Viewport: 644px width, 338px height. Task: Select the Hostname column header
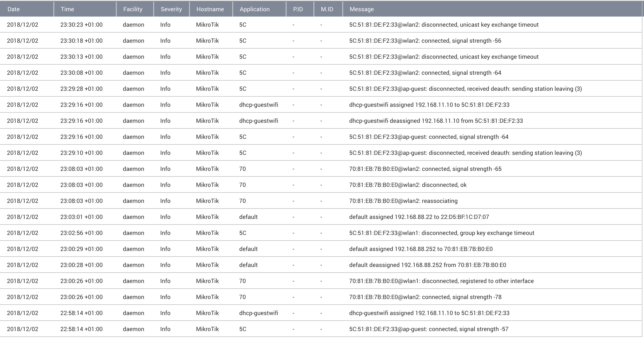click(x=211, y=9)
